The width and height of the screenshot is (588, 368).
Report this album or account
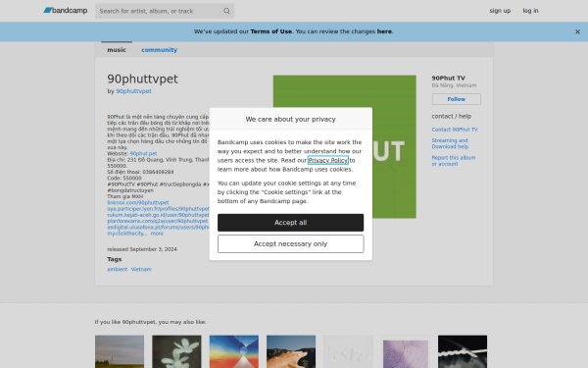pos(454,161)
